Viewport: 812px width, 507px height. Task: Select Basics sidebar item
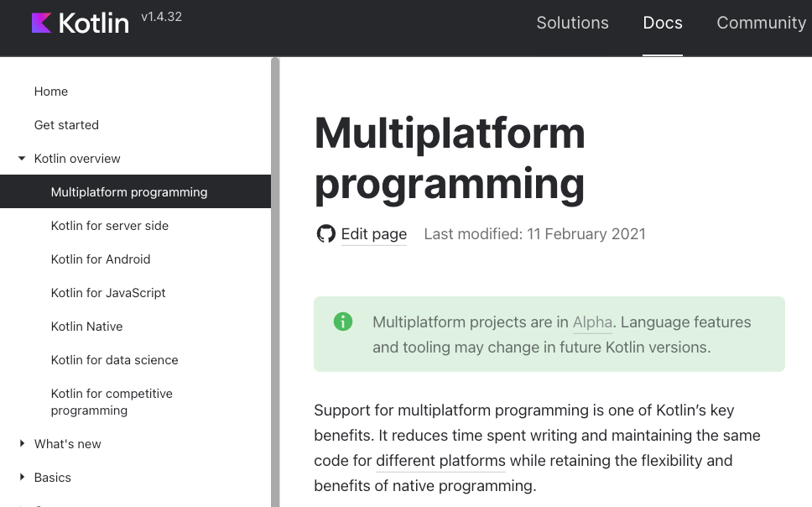click(52, 478)
